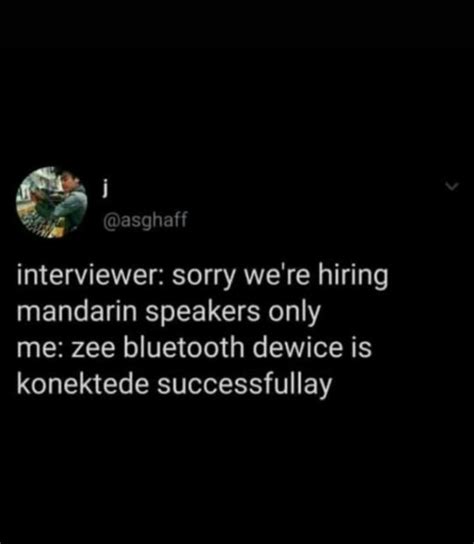Click the word "dewice" in the tweet
Viewport: 474px width, 544px height.
298,347
